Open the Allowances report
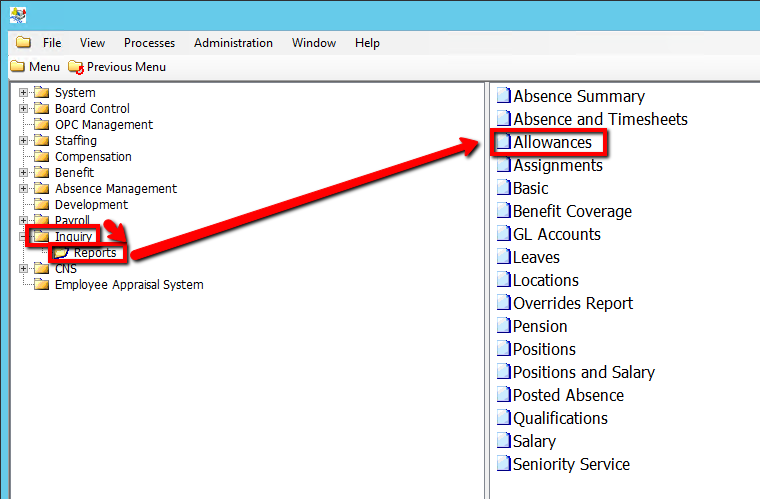The height and width of the screenshot is (499, 760). pos(552,143)
